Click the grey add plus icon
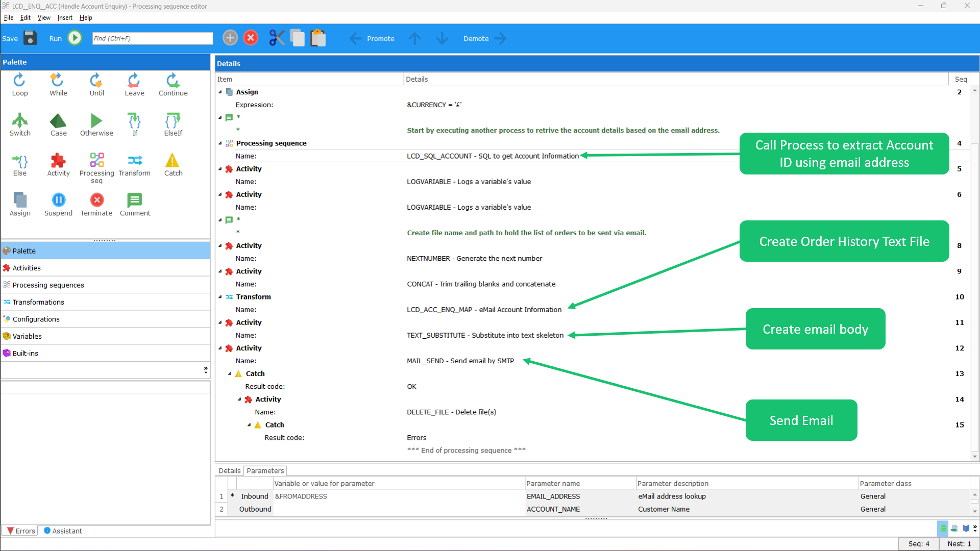This screenshot has width=980, height=551. [x=230, y=38]
